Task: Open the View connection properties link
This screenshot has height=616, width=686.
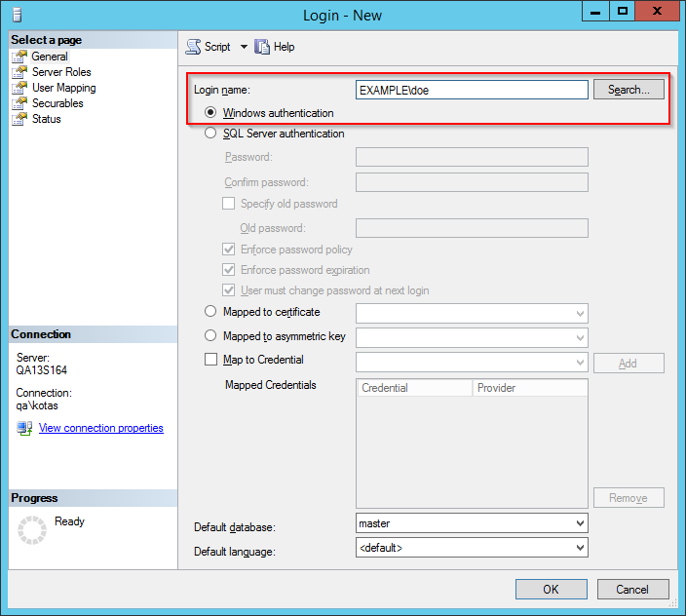Action: (x=100, y=428)
